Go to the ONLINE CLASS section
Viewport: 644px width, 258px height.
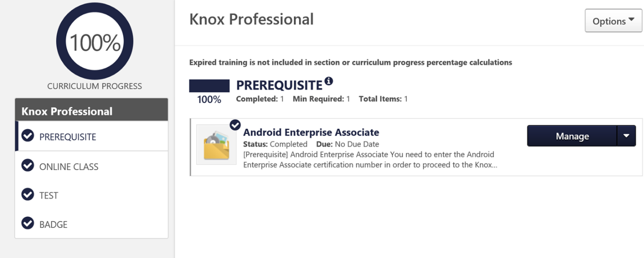92,166
